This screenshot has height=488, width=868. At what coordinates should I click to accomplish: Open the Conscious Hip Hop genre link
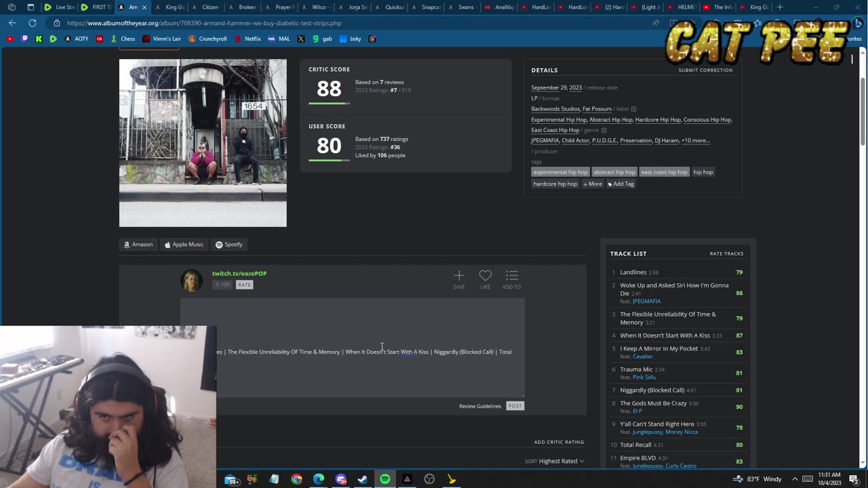click(x=707, y=119)
